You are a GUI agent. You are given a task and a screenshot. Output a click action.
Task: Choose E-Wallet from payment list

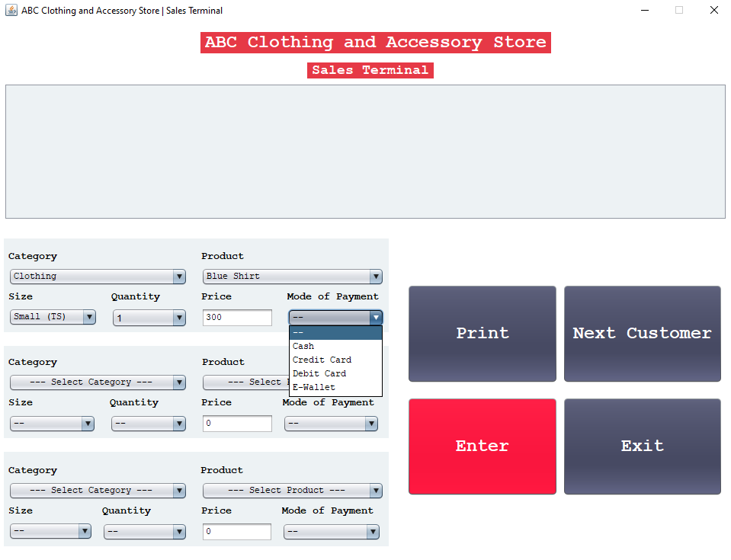[x=335, y=387]
